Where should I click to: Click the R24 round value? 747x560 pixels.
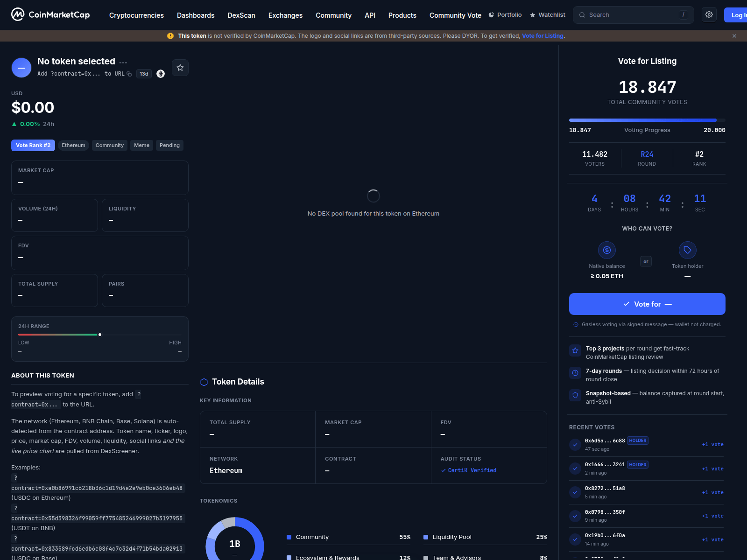(647, 154)
